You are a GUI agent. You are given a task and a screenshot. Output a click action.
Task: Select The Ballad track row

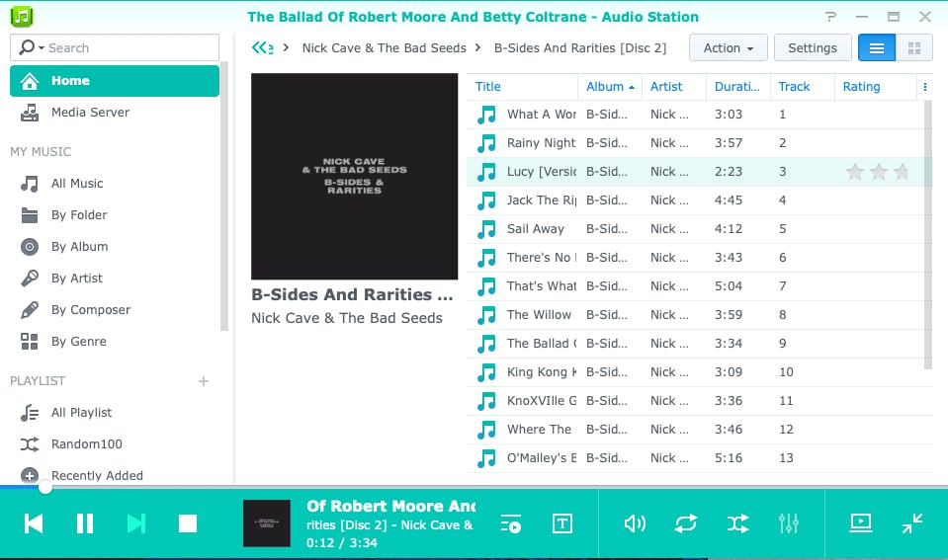[x=695, y=344]
